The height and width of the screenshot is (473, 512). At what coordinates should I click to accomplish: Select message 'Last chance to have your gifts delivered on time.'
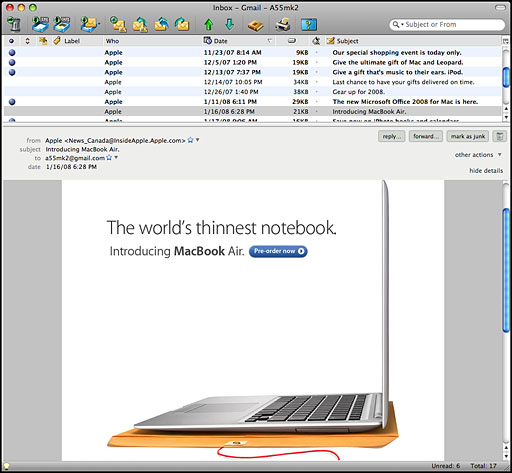(x=252, y=82)
